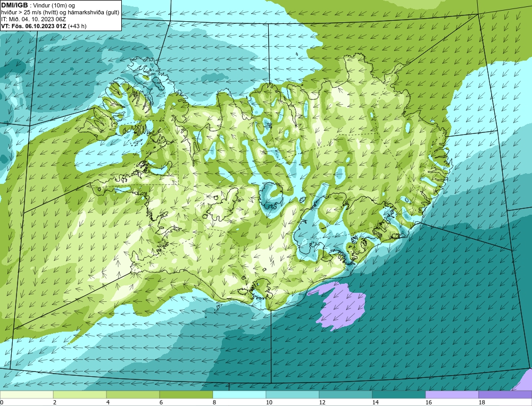The image size is (532, 406).
Task: Click the legend scale label "0"
Action: pos(2,402)
